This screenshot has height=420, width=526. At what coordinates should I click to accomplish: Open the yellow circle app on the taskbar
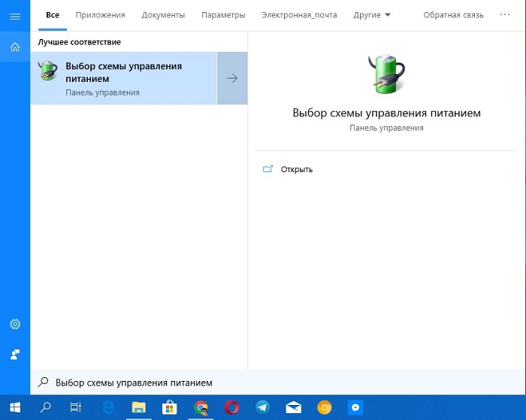click(x=325, y=407)
